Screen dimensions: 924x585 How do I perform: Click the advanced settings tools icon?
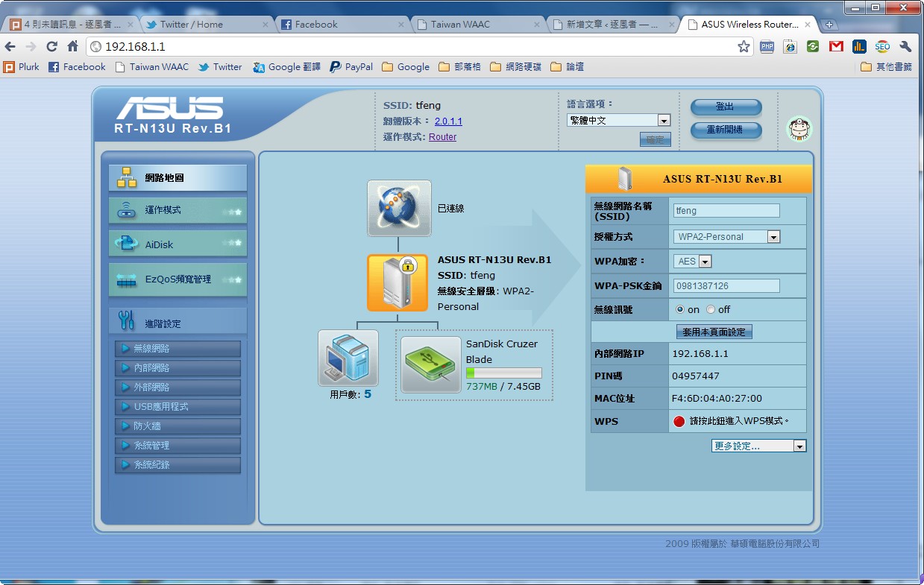(x=127, y=321)
